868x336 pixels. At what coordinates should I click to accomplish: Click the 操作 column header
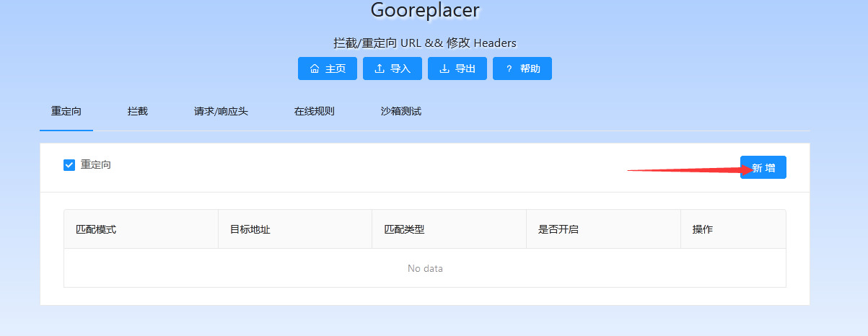[x=733, y=229]
